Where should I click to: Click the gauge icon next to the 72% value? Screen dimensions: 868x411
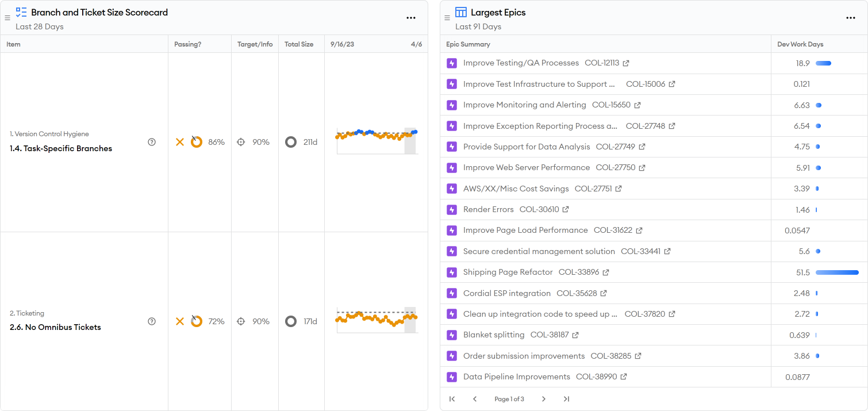(x=197, y=321)
